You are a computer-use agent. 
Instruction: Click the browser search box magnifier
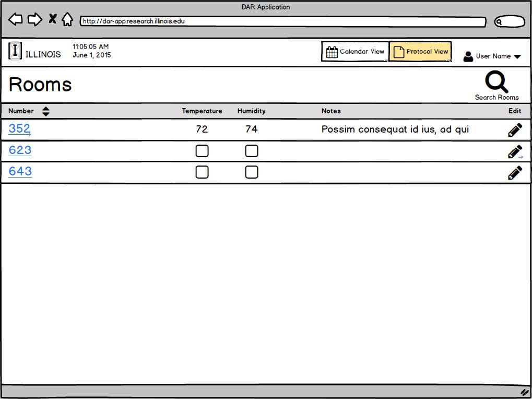499,22
